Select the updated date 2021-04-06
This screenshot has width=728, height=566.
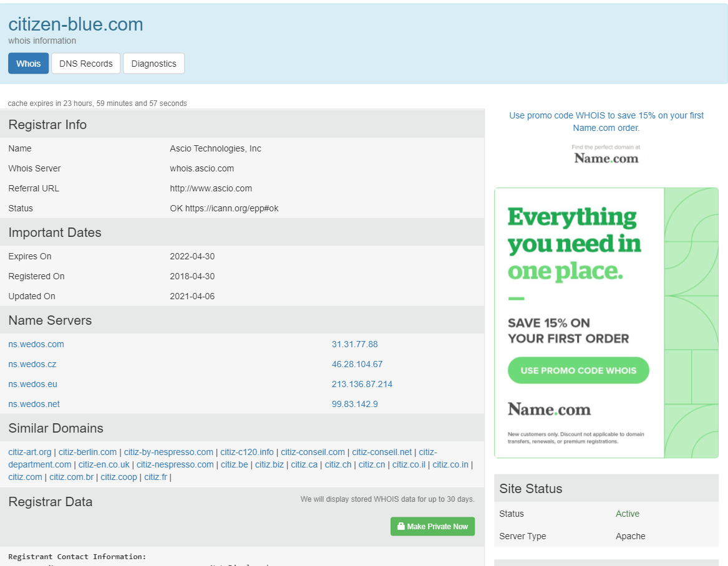coord(192,296)
